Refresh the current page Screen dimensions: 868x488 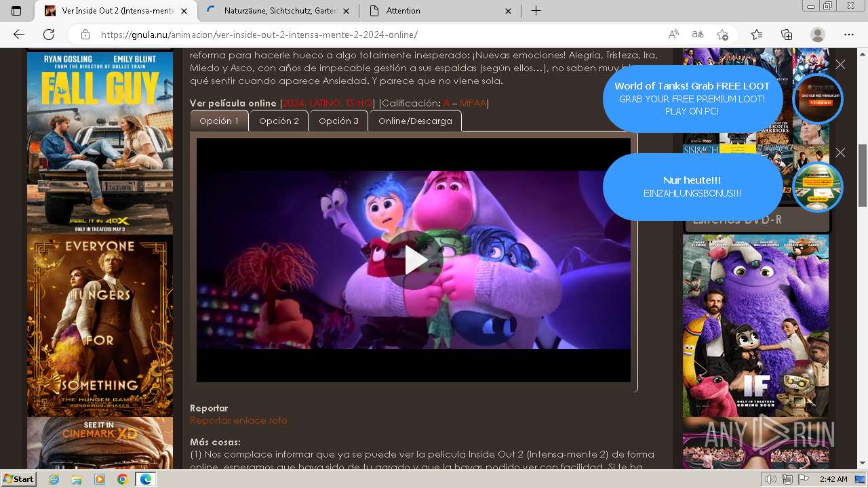[x=49, y=35]
